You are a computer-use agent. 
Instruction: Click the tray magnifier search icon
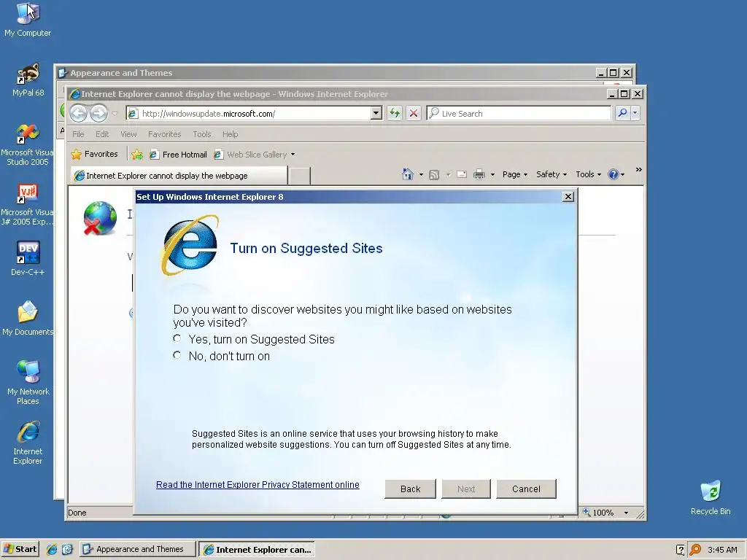[x=695, y=550]
